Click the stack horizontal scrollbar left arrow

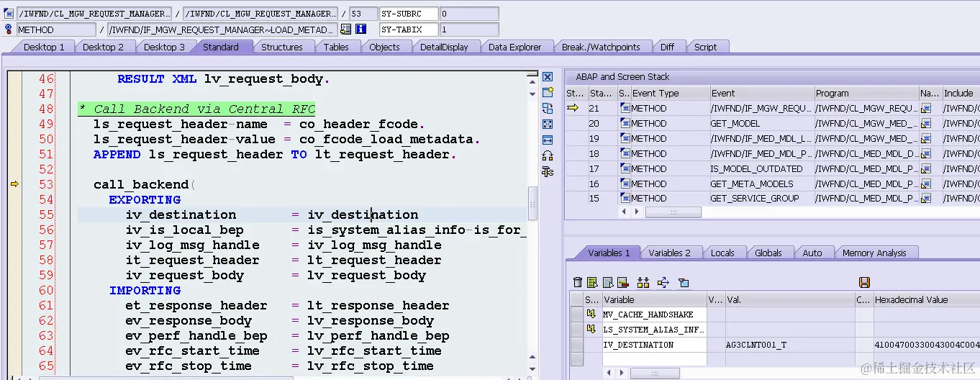point(624,212)
